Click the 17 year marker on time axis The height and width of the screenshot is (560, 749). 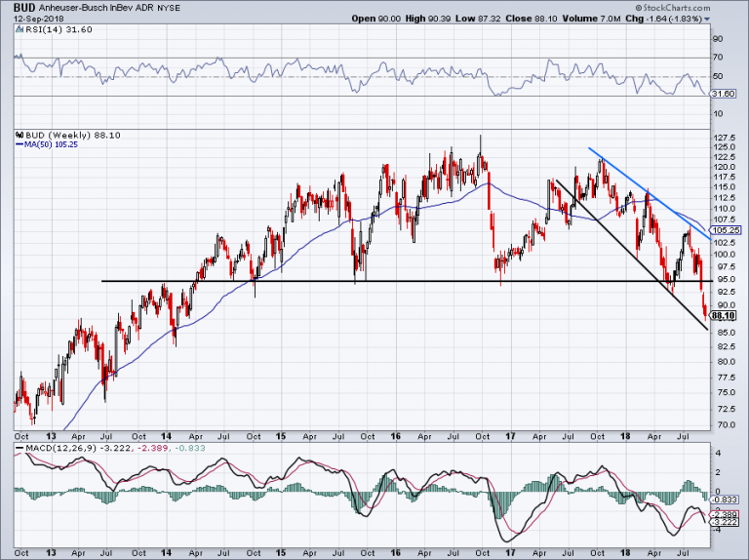point(510,436)
